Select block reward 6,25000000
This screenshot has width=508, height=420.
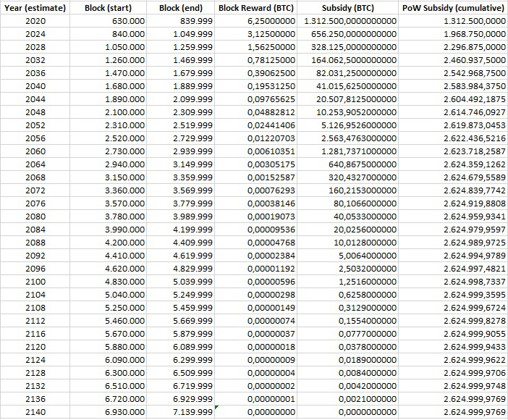coord(256,21)
